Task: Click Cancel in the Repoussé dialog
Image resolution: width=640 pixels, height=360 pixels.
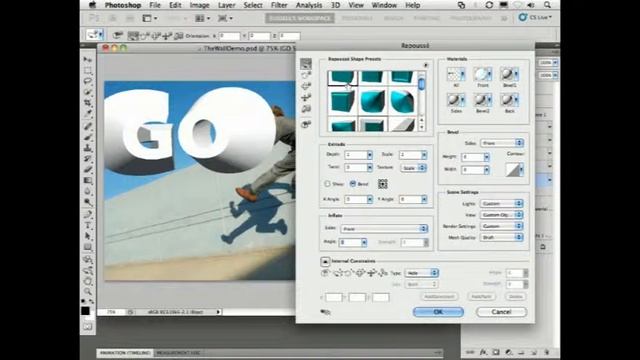Action: pos(501,312)
